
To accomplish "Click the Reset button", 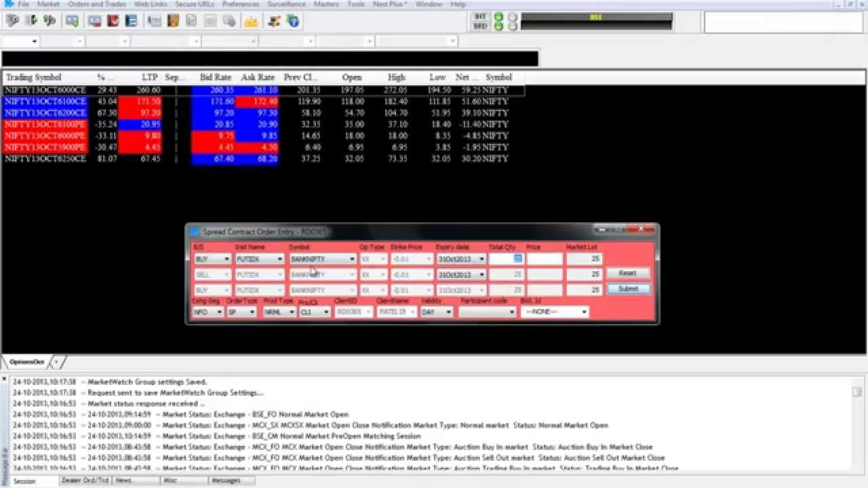I will [x=628, y=273].
